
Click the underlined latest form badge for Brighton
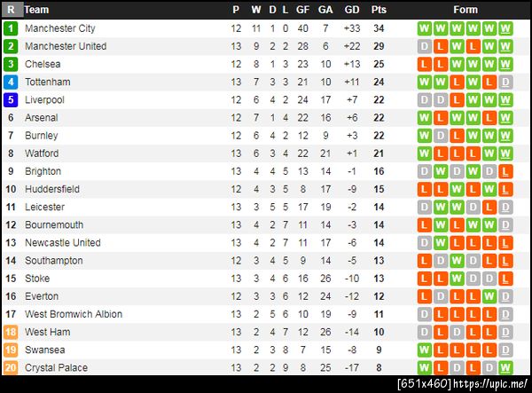505,171
